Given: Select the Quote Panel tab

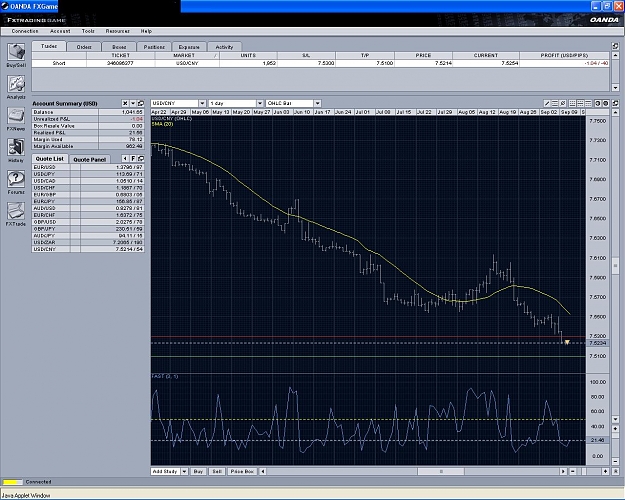Looking at the screenshot, I should tap(90, 159).
